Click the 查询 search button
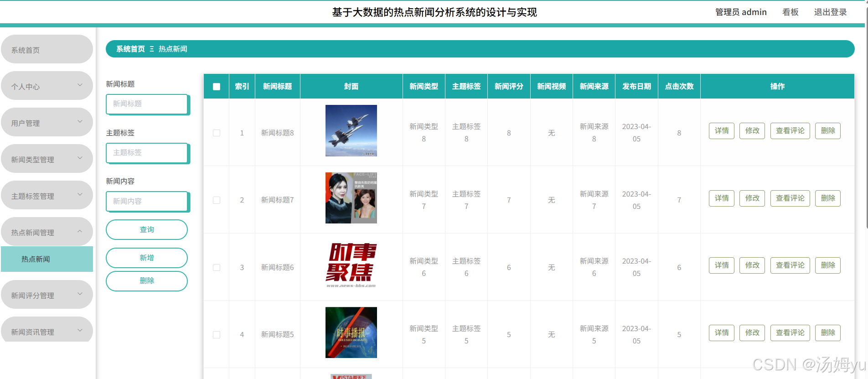 click(147, 229)
